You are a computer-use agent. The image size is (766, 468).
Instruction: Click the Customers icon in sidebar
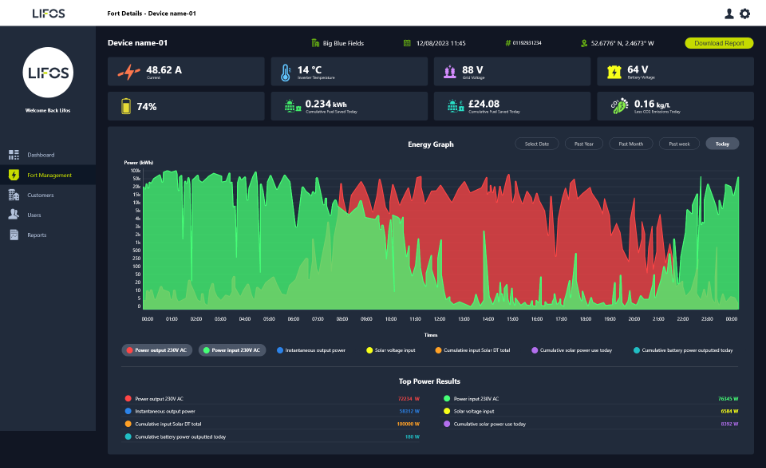tap(14, 195)
